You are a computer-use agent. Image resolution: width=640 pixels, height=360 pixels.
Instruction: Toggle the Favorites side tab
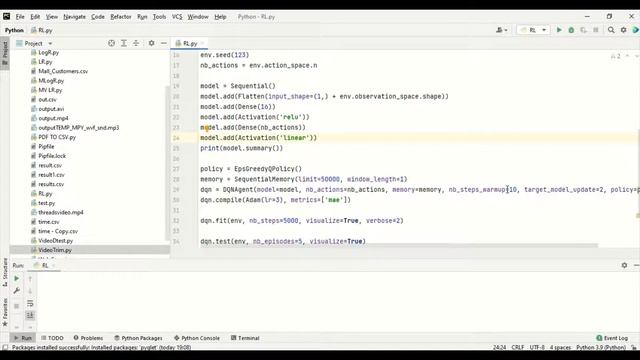pos(5,312)
